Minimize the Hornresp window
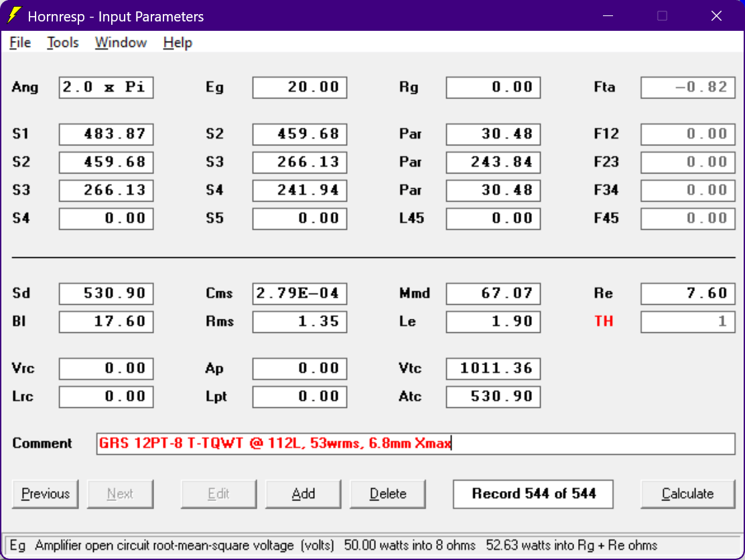745x560 pixels. pyautogui.click(x=608, y=15)
